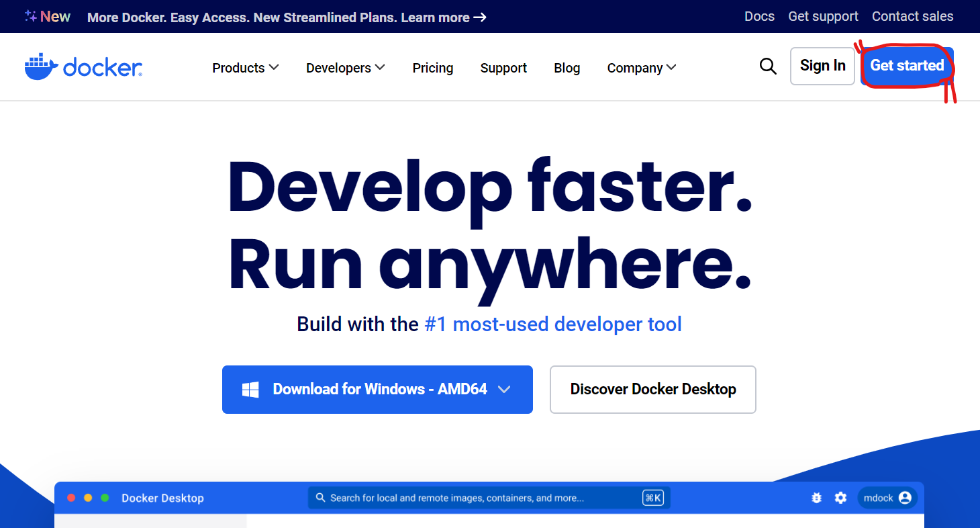Screen dimensions: 980x528
Task: Click the Contact sales link
Action: point(912,16)
